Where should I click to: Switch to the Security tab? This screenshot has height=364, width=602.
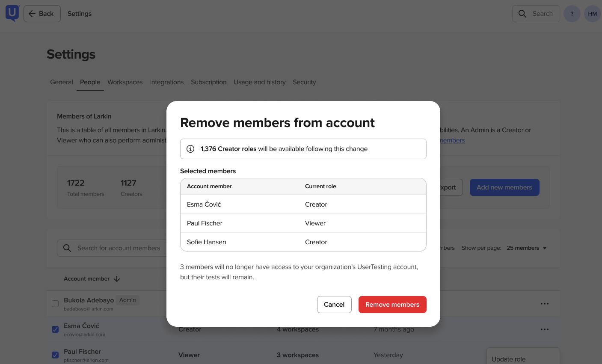304,82
